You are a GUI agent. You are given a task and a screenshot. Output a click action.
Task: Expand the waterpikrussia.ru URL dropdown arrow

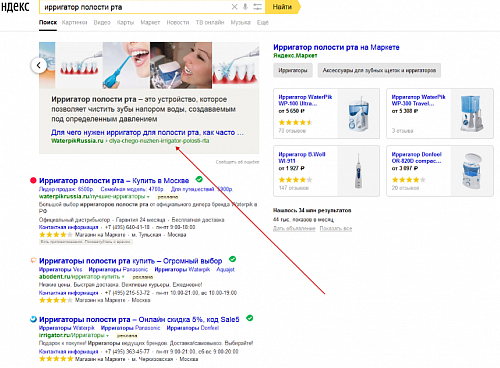148,197
